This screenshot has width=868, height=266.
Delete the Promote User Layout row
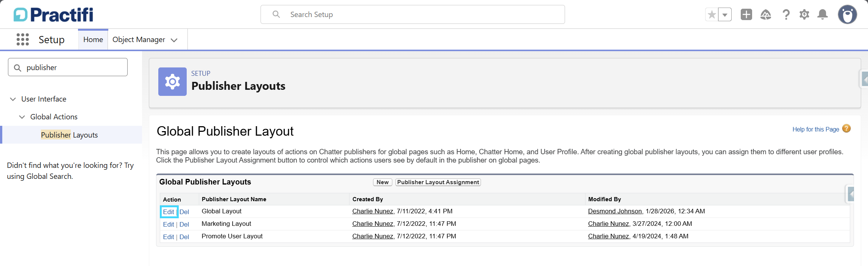click(184, 237)
